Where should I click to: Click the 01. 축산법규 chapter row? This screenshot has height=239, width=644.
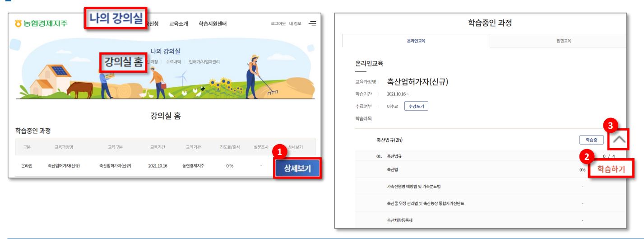pyautogui.click(x=491, y=156)
